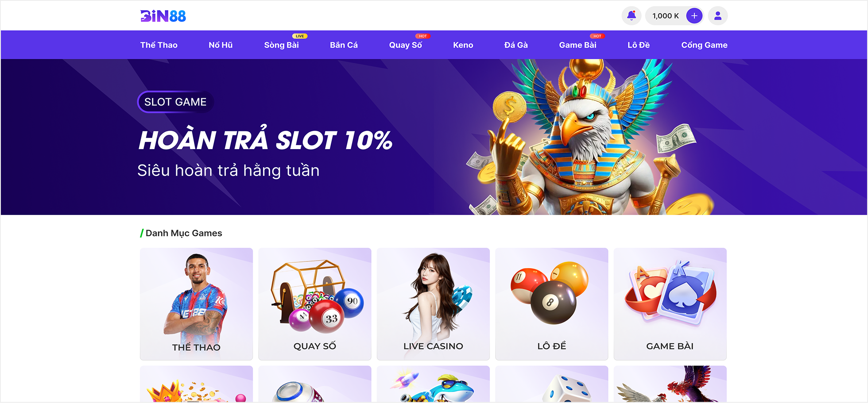Click the SLOT GAME banner button
Viewport: 868px width, 403px height.
175,102
